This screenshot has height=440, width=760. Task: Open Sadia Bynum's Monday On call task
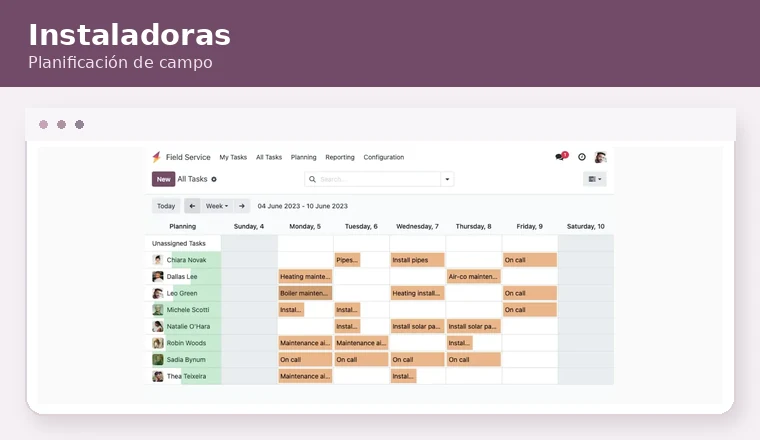305,360
